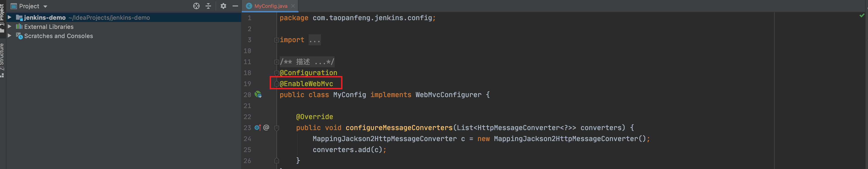Open Project panel settings gear
Image resolution: width=868 pixels, height=169 pixels.
pos(223,6)
